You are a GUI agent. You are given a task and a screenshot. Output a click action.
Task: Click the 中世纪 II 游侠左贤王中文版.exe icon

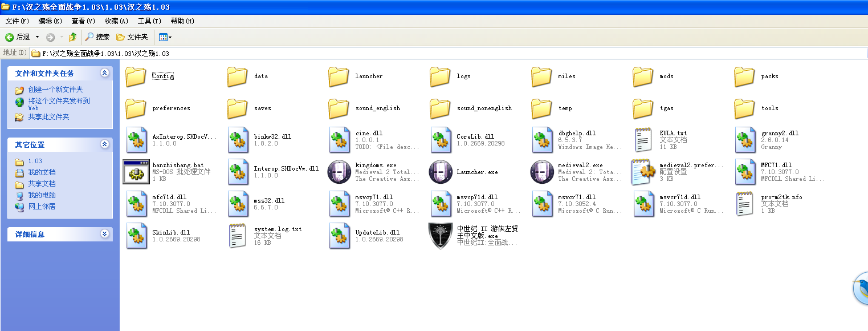click(x=441, y=236)
